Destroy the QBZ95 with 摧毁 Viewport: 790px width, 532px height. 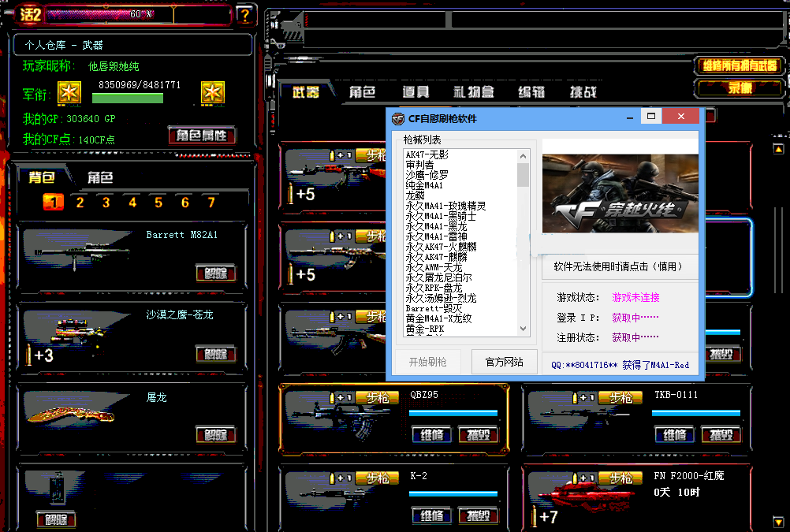tap(478, 435)
